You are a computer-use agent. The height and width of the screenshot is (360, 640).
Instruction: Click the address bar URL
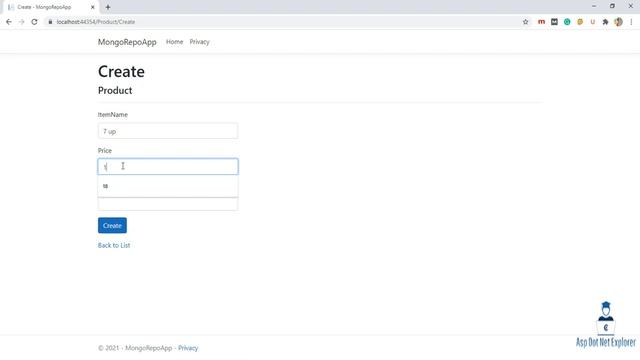(x=96, y=22)
